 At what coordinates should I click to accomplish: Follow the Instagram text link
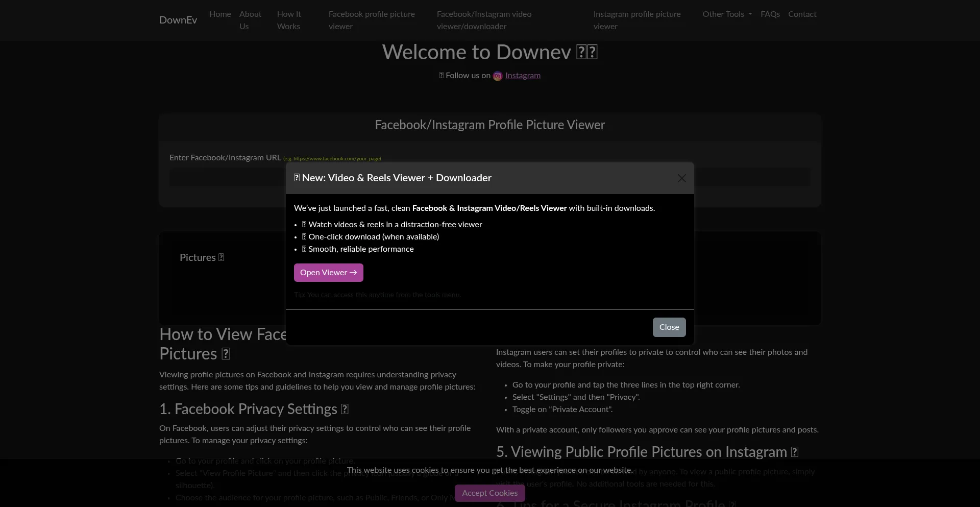coord(523,76)
